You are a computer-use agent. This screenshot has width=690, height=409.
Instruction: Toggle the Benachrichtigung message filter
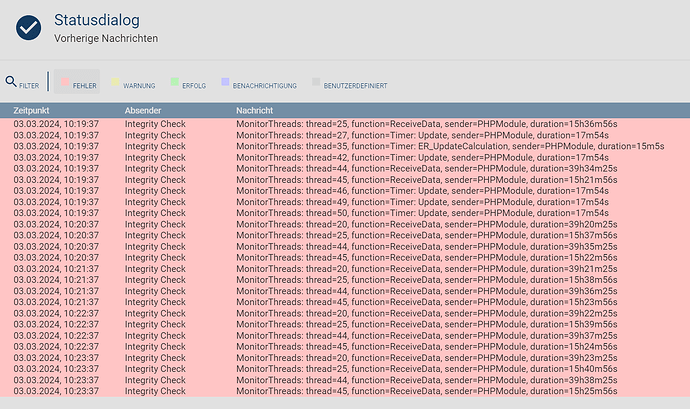pyautogui.click(x=259, y=82)
